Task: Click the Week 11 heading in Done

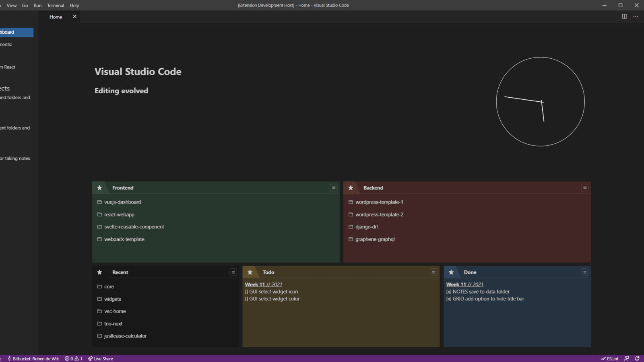Action: 465,284
